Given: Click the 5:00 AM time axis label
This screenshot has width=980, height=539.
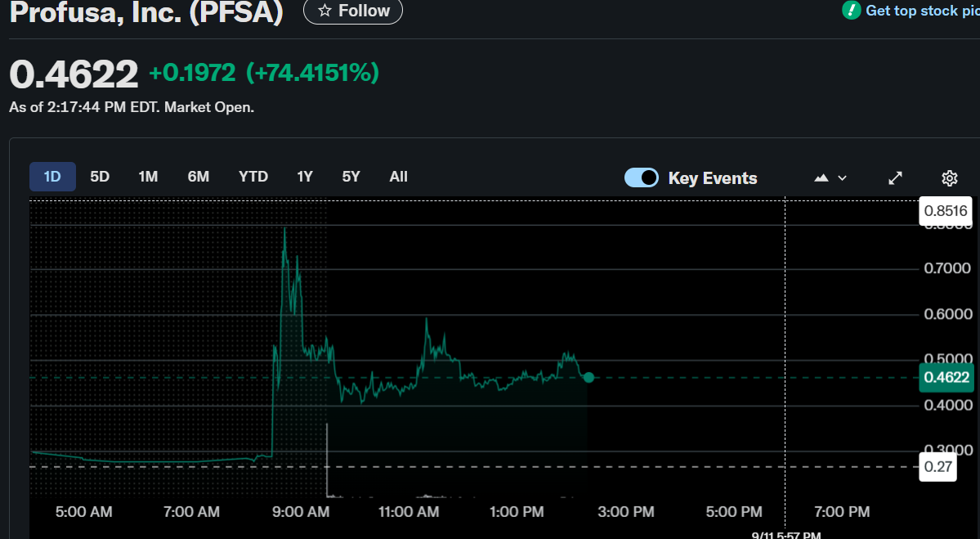Looking at the screenshot, I should [83, 512].
